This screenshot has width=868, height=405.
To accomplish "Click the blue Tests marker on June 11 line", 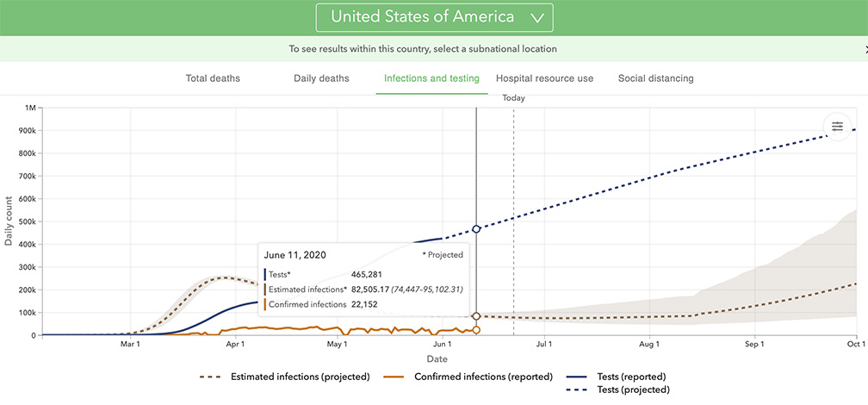I will (x=476, y=229).
